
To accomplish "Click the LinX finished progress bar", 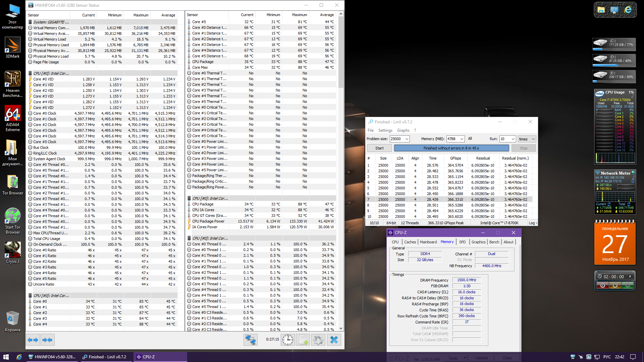I will click(451, 148).
